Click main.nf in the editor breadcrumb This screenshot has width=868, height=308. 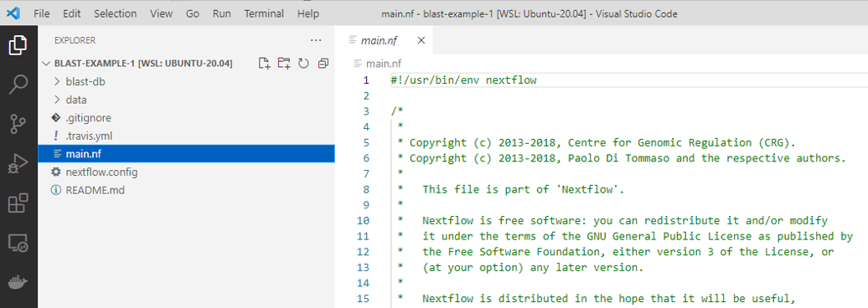(385, 64)
